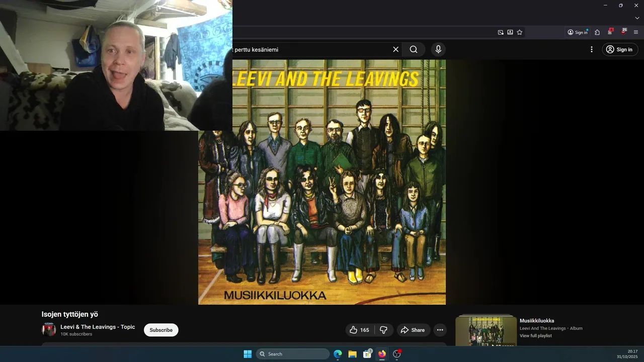Click the install/save page icon in address bar

510,32
